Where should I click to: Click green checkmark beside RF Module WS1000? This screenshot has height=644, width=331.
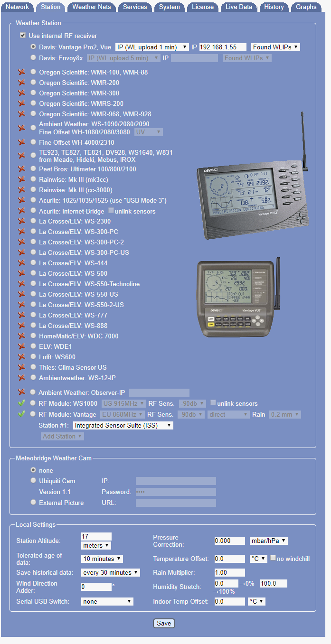pos(21,403)
